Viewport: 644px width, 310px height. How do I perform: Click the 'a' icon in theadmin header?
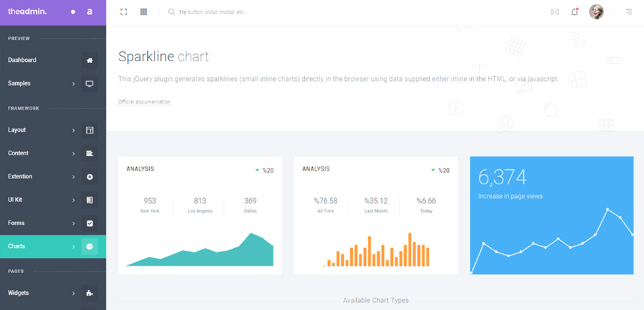(x=89, y=12)
